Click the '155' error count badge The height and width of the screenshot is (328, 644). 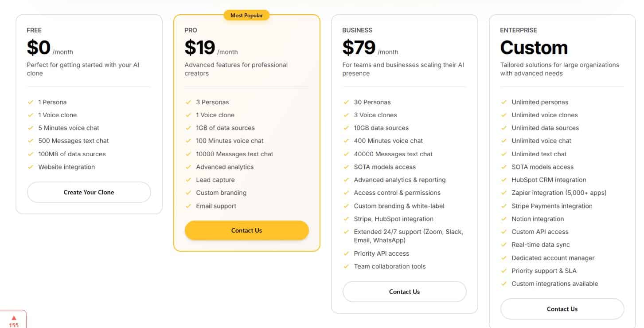point(14,325)
